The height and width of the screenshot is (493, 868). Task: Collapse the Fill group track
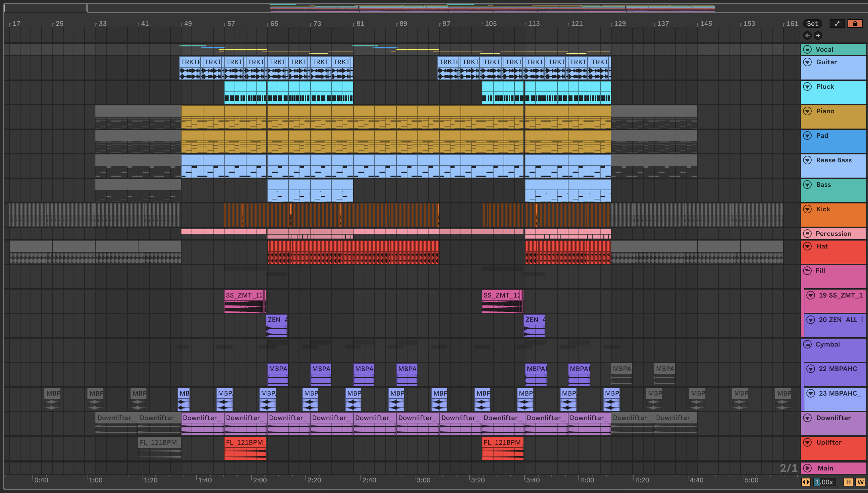(807, 271)
